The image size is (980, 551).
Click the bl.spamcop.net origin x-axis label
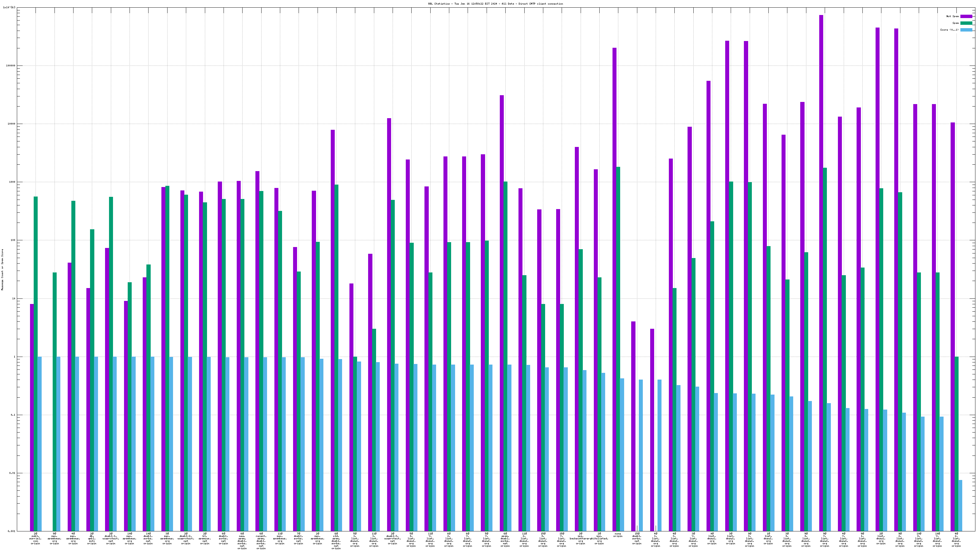point(205,539)
